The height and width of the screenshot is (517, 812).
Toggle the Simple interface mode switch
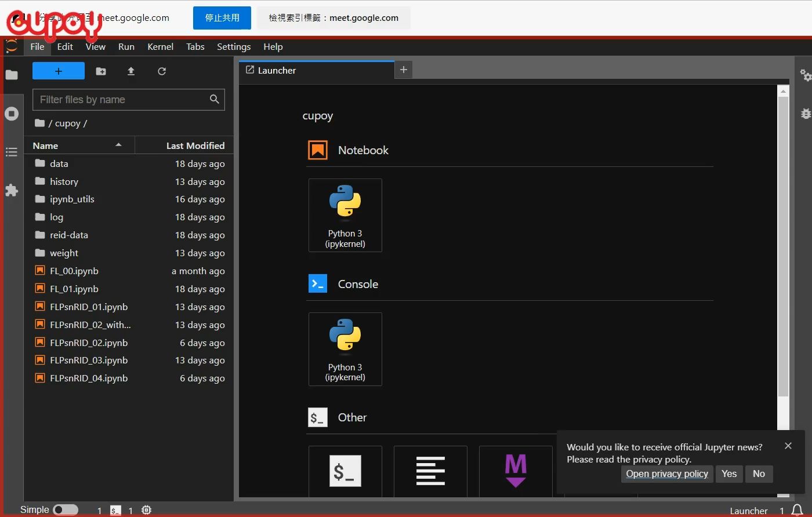coord(65,510)
